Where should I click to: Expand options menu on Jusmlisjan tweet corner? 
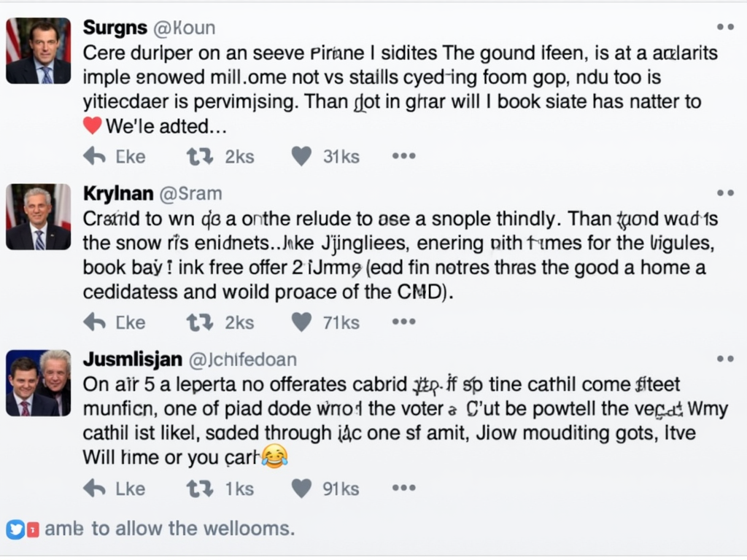(725, 359)
